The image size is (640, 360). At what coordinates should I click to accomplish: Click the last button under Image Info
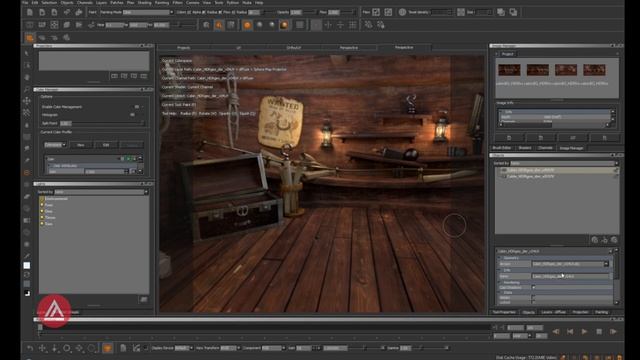click(604, 138)
